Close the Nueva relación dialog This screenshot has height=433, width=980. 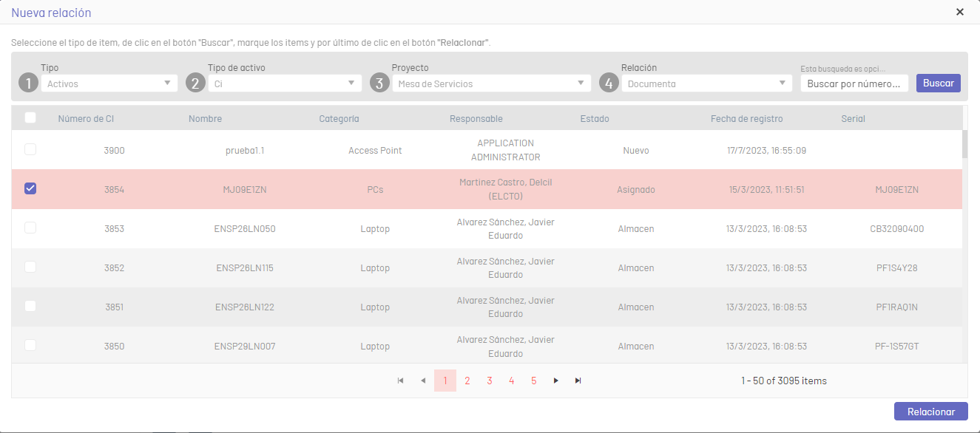960,12
